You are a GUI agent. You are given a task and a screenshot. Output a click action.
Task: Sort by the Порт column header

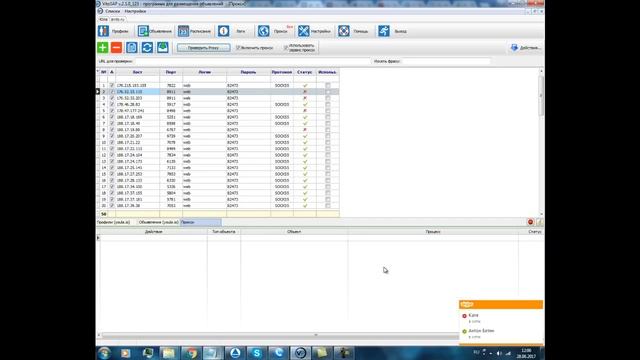tap(171, 72)
